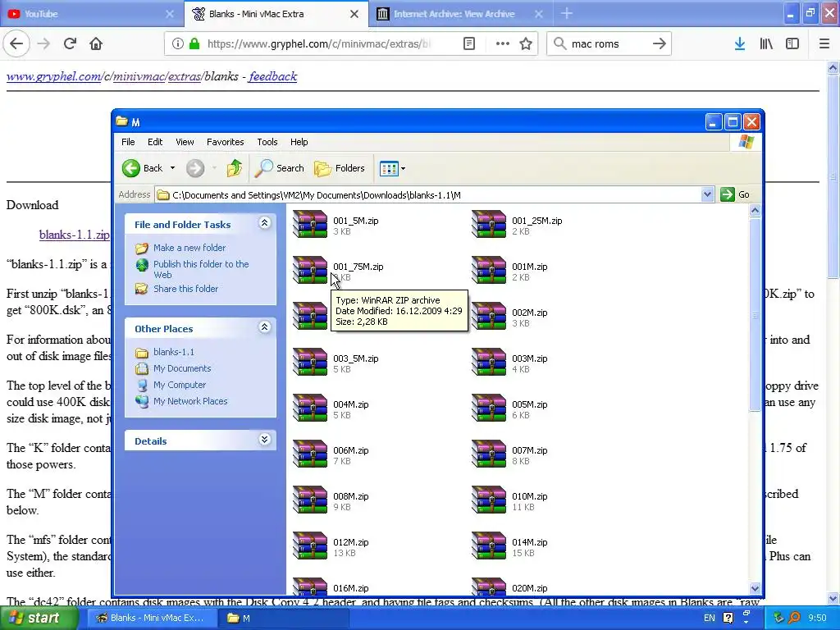This screenshot has height=630, width=840.
Task: Toggle Firefox reader view
Action: [468, 43]
